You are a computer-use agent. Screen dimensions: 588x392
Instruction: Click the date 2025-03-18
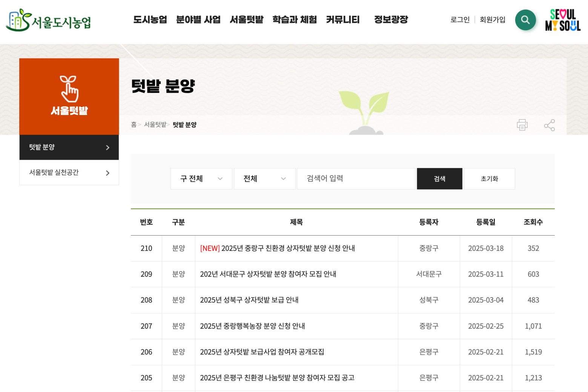click(x=486, y=248)
